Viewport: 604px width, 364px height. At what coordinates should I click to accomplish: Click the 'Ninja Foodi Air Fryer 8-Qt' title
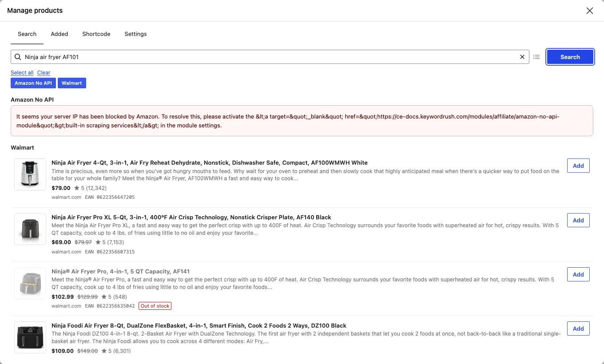pyautogui.click(x=199, y=325)
